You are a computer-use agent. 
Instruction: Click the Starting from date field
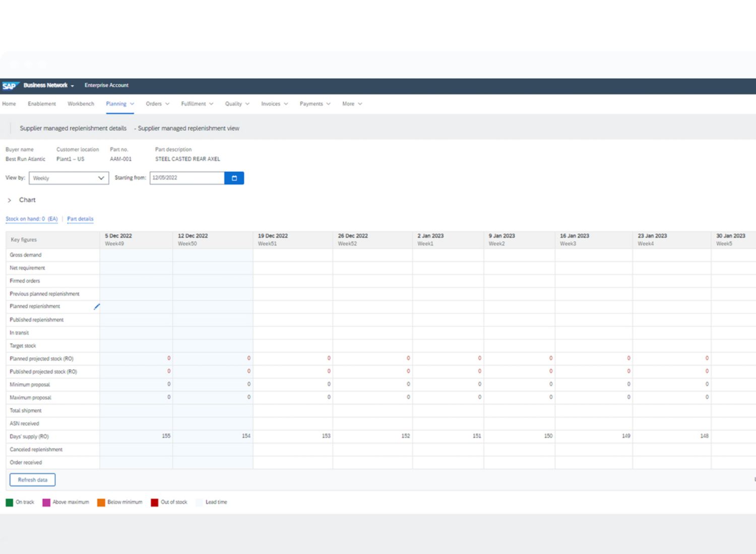coord(186,178)
